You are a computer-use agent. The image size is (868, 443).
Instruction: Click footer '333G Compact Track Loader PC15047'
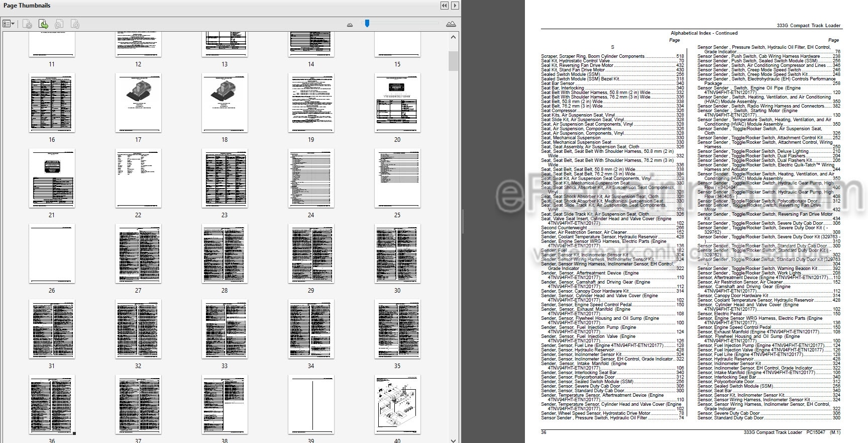784,432
